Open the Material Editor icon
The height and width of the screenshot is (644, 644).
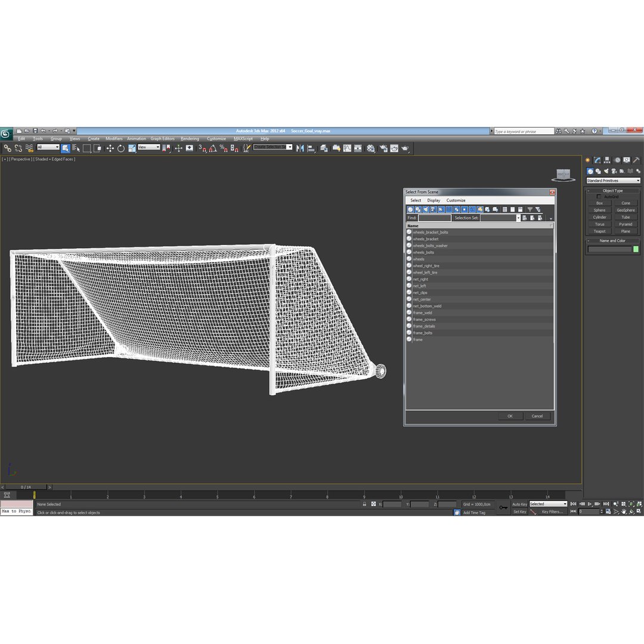point(371,148)
